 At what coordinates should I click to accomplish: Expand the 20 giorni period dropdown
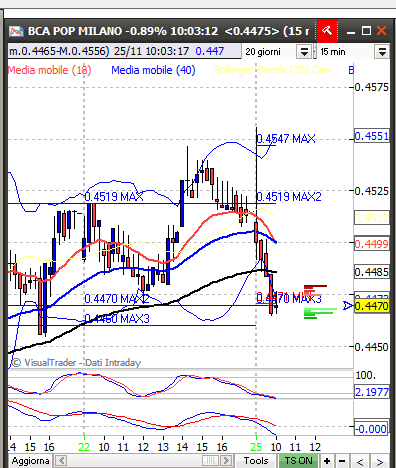click(x=304, y=52)
